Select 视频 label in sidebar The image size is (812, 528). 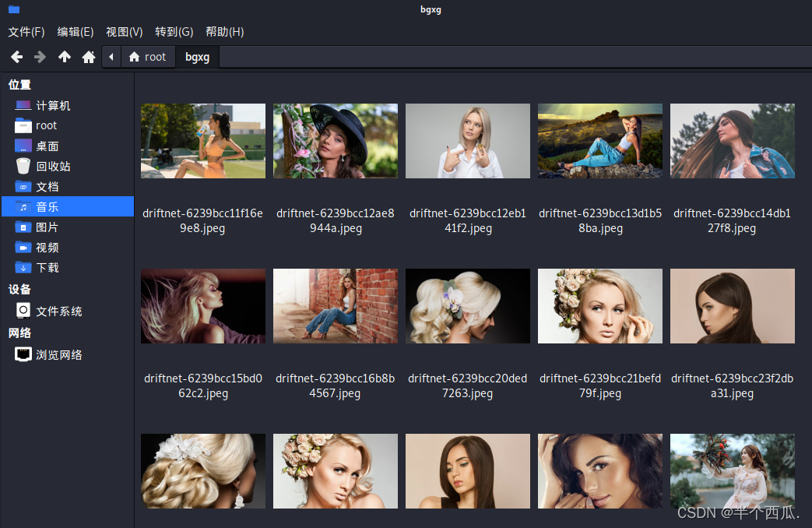point(47,248)
